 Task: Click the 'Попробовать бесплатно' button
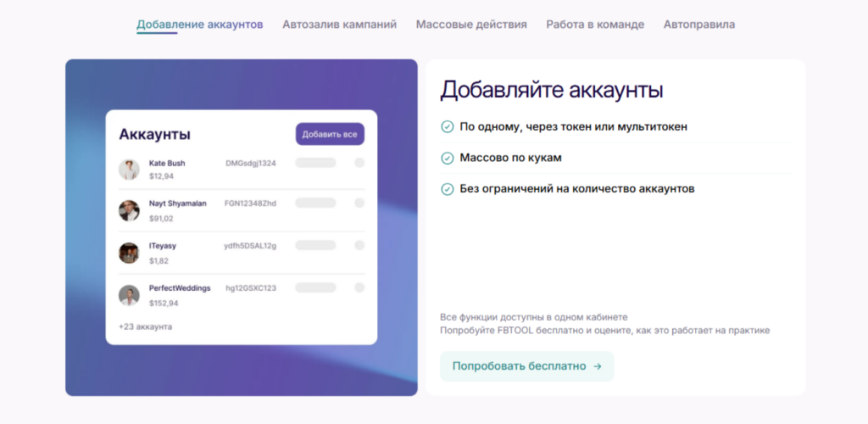click(526, 366)
